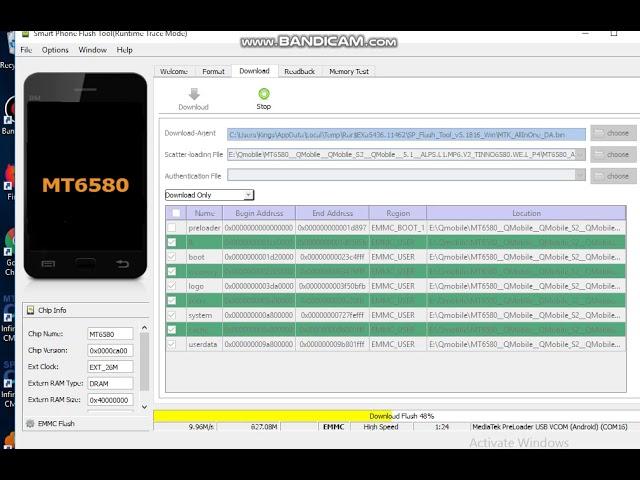Click the green Stop circle icon
This screenshot has width=640, height=480.
[264, 94]
